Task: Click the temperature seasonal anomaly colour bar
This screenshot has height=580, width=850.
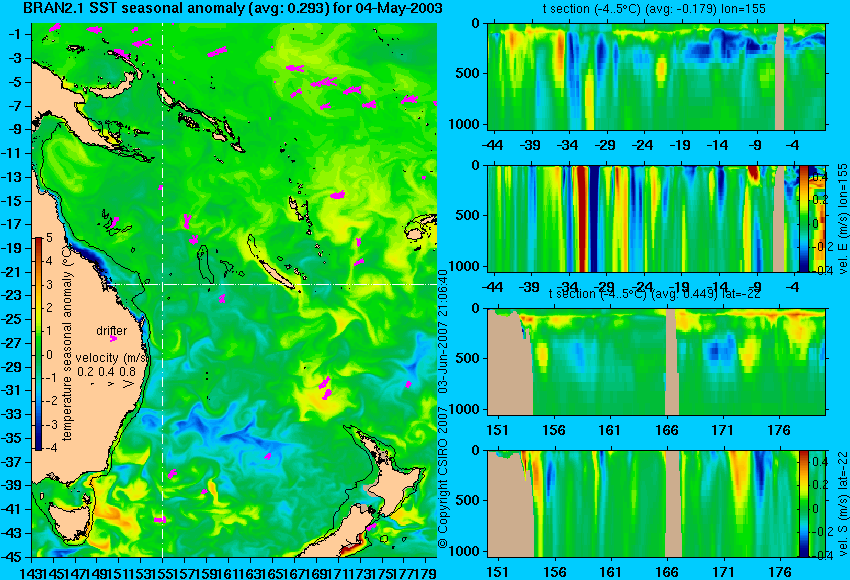Action: click(x=38, y=344)
